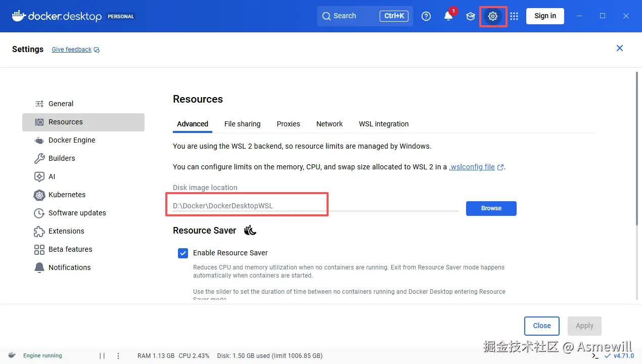Click the Software updates clock icon
Image resolution: width=642 pixels, height=364 pixels.
[39, 213]
